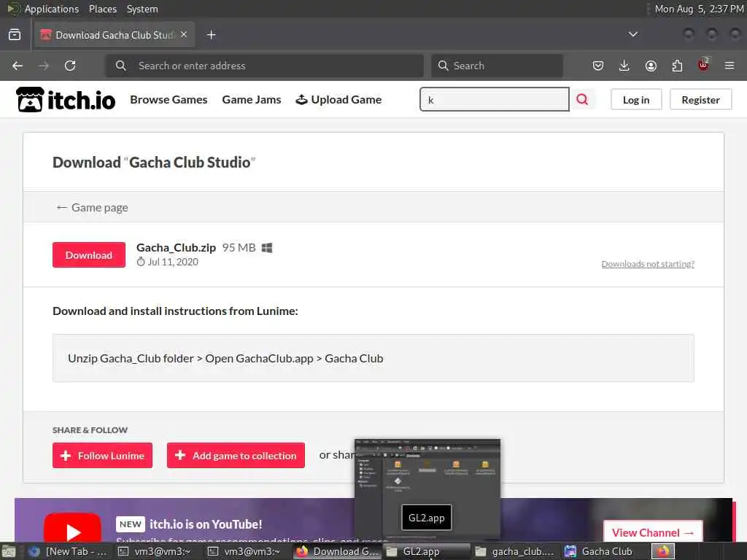Click itch.io is on YouTube! heading
Screen dimensions: 747x560
(206, 524)
